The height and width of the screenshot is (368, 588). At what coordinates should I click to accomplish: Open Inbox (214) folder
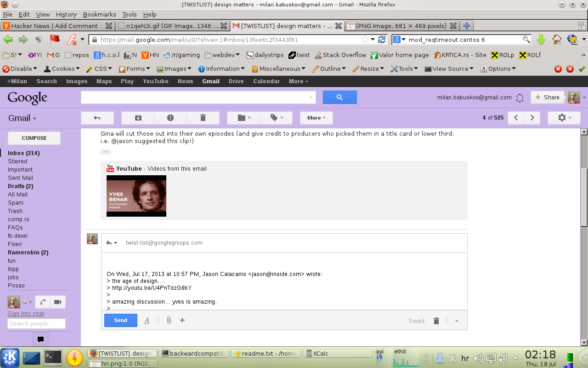pos(24,153)
